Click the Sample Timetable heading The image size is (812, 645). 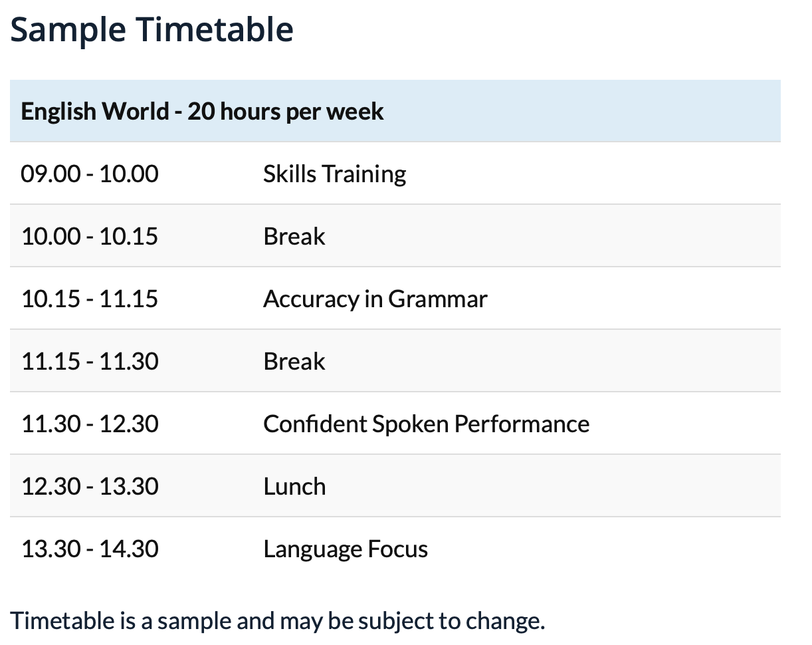pos(152,30)
